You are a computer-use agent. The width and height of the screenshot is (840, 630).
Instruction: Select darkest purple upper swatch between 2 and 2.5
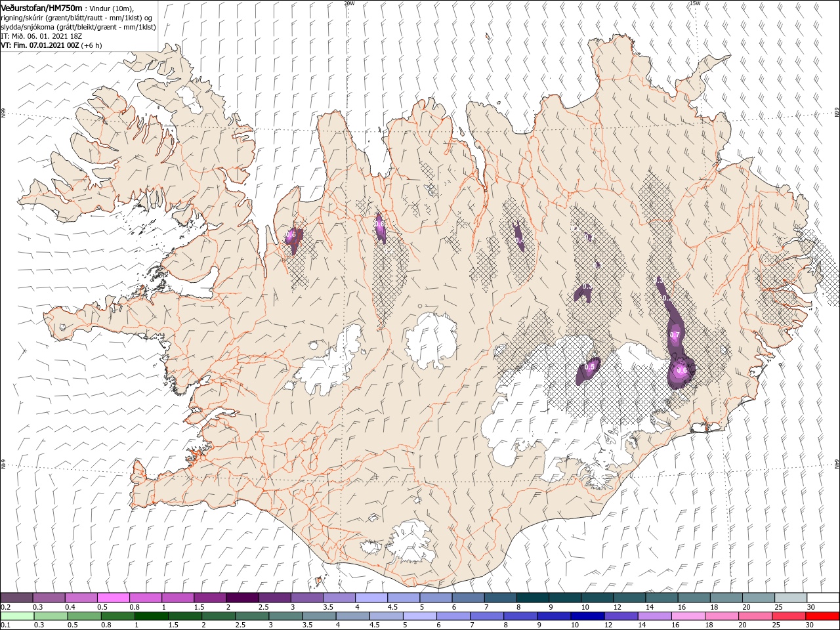(x=243, y=598)
